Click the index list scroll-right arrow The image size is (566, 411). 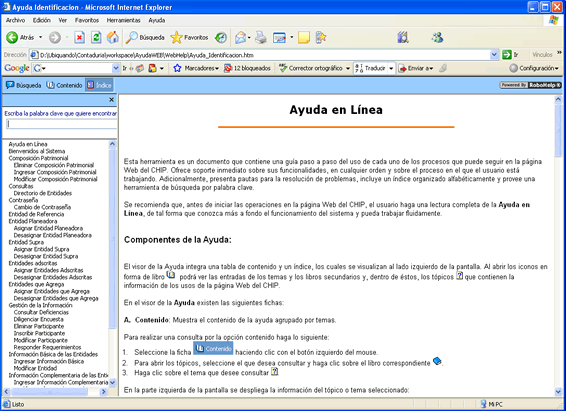pyautogui.click(x=103, y=392)
